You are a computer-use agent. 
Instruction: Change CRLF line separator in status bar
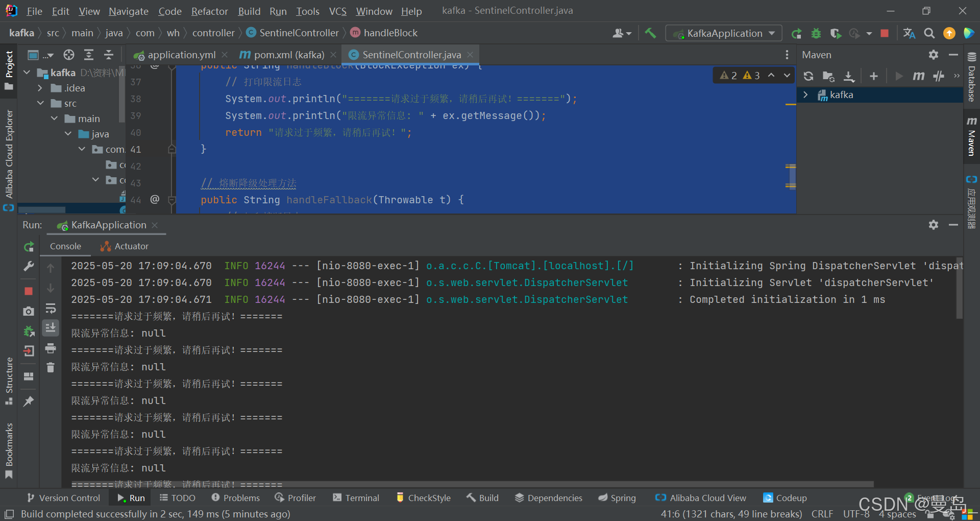822,514
